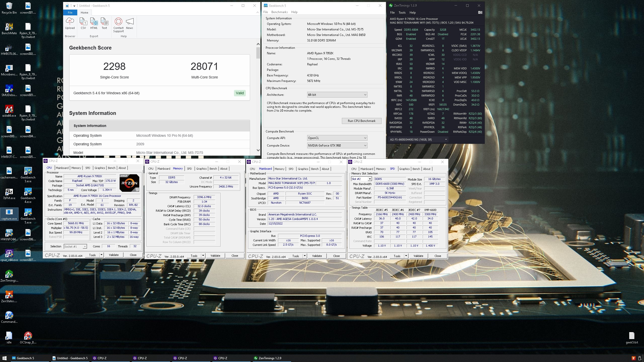This screenshot has width=644, height=362.
Task: Click the Text export icon
Action: (104, 24)
